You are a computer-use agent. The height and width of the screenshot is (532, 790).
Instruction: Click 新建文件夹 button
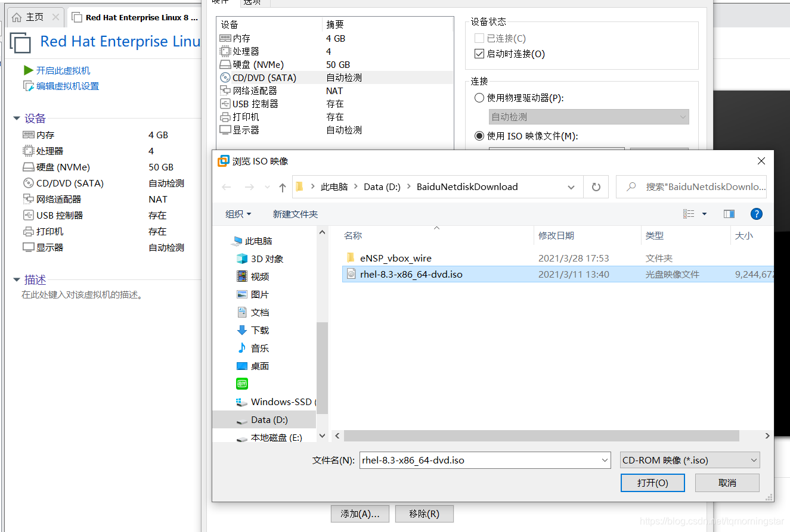[x=295, y=214]
